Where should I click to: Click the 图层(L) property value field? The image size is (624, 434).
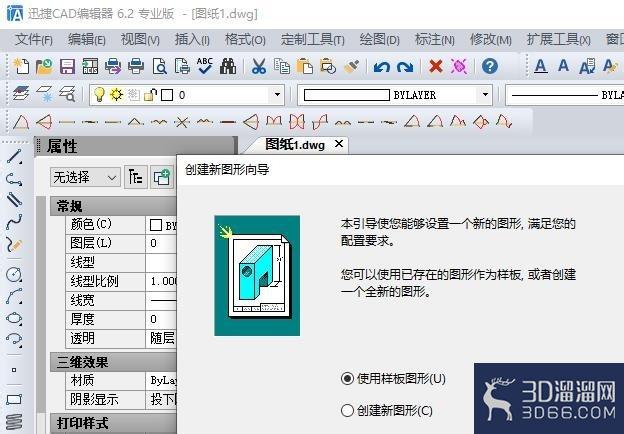pyautogui.click(x=161, y=243)
